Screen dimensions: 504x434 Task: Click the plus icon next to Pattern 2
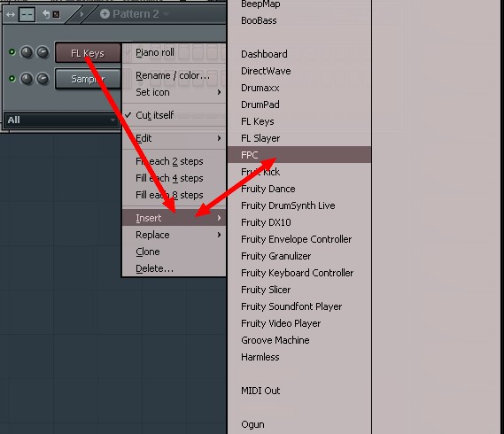tap(105, 14)
